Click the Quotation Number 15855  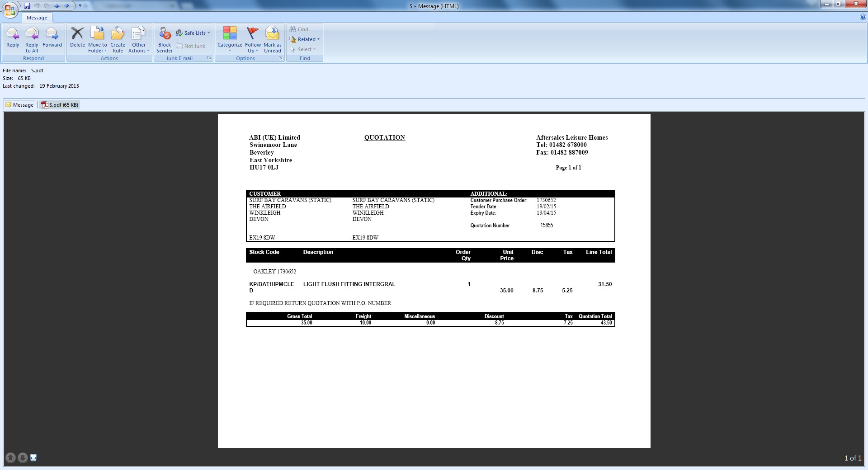click(x=547, y=225)
